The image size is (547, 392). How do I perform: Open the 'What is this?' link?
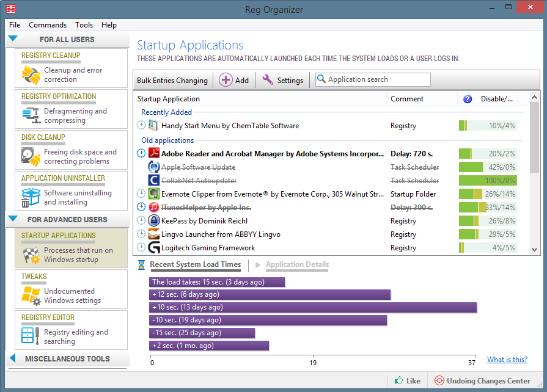(x=507, y=360)
